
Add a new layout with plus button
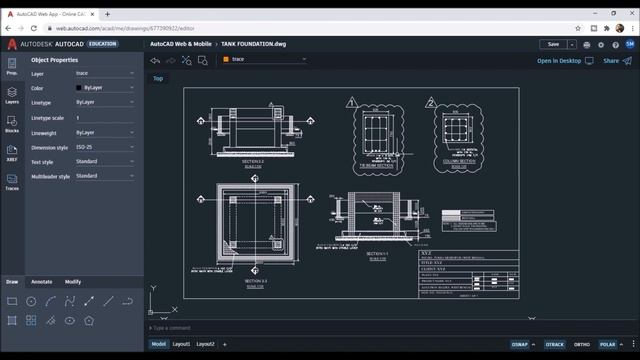point(224,344)
